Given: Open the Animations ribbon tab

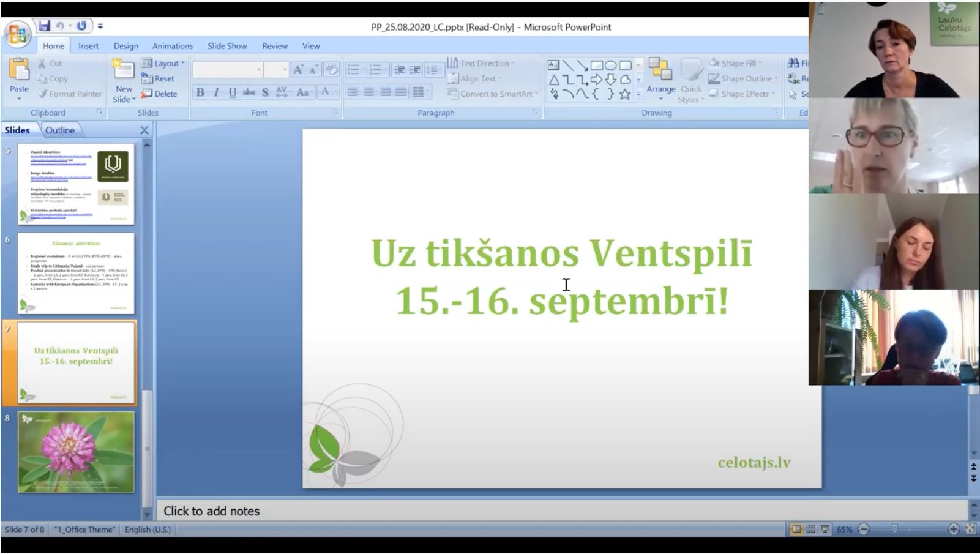Looking at the screenshot, I should click(x=172, y=46).
